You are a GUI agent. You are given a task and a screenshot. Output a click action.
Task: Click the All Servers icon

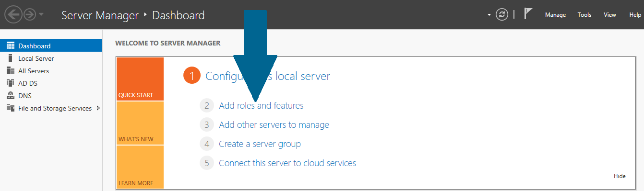11,71
